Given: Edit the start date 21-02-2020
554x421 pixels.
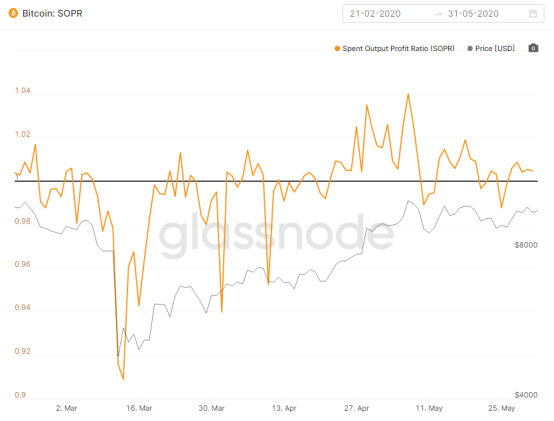Looking at the screenshot, I should [375, 14].
